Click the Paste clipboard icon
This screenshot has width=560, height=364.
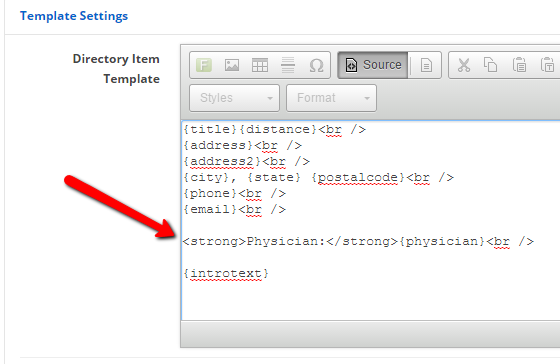click(x=519, y=65)
